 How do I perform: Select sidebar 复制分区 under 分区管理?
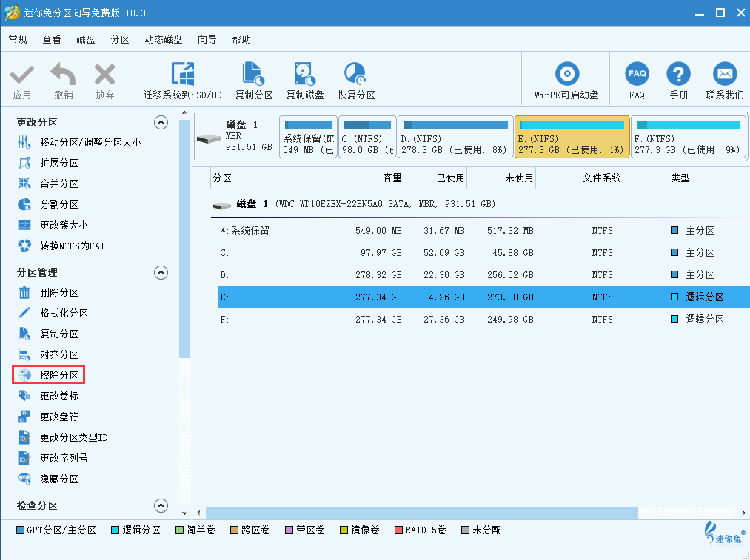[48, 334]
